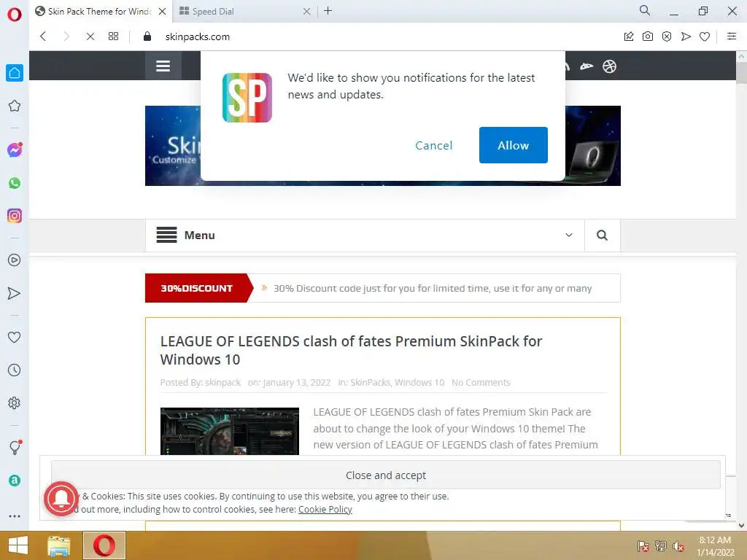Open Pinboards heart icon in sidebar

click(15, 337)
